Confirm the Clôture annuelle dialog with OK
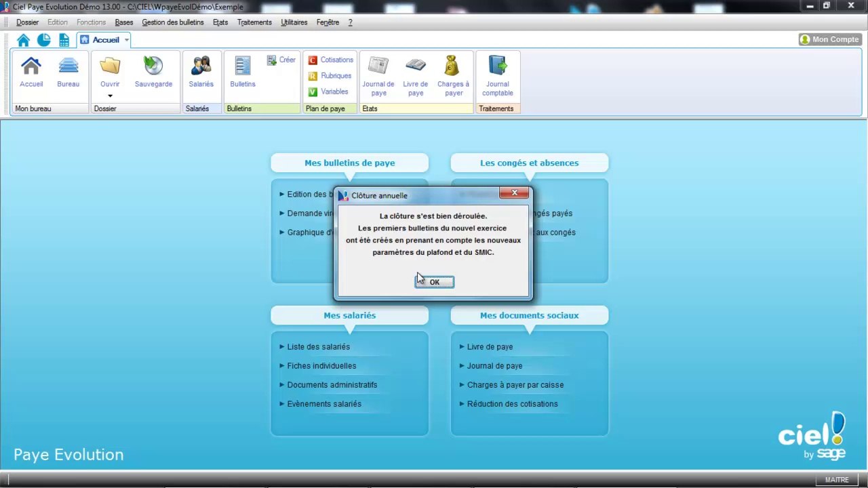Image resolution: width=868 pixels, height=488 pixels. click(x=435, y=282)
